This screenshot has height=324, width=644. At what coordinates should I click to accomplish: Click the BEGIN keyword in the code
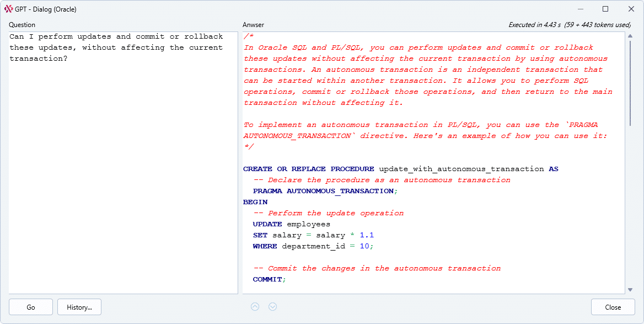click(255, 202)
